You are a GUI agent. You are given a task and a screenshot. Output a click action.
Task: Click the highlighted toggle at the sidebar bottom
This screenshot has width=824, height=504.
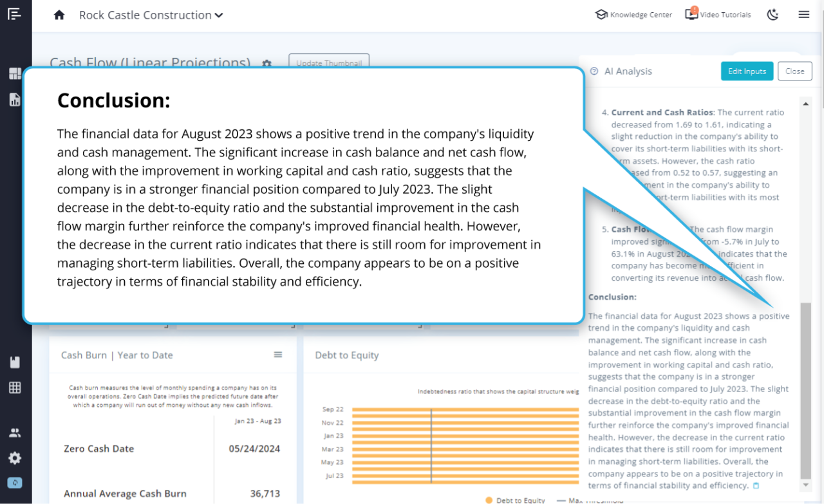click(14, 482)
